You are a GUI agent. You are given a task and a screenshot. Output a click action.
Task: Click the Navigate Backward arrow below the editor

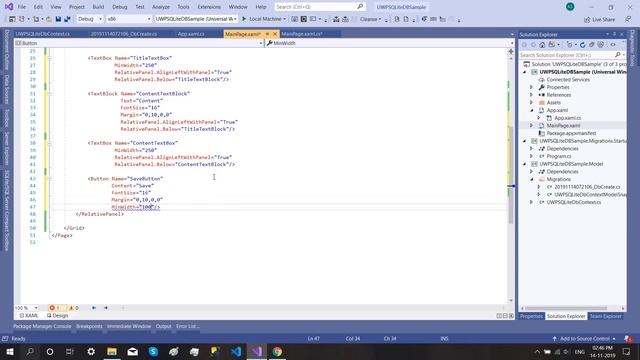pos(94,308)
